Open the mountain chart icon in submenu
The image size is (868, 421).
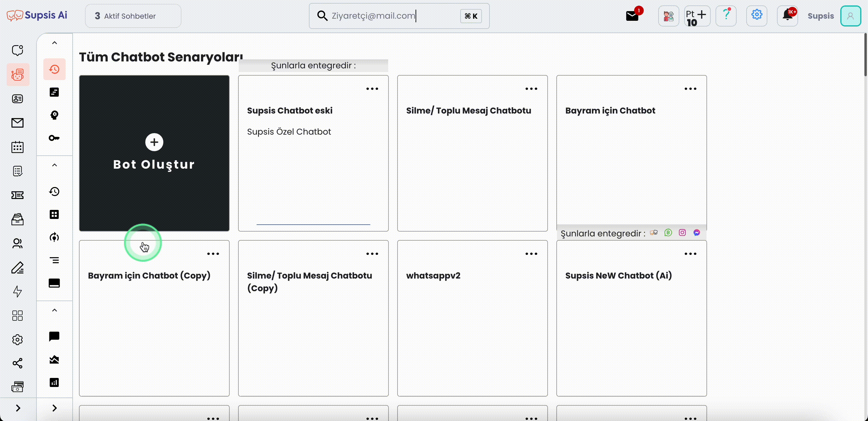point(54,360)
